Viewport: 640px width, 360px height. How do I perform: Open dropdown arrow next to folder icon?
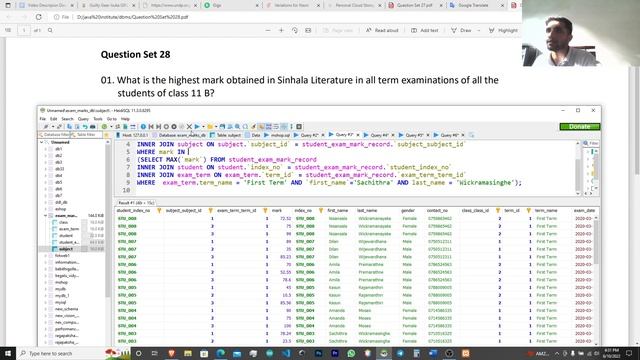[216, 127]
